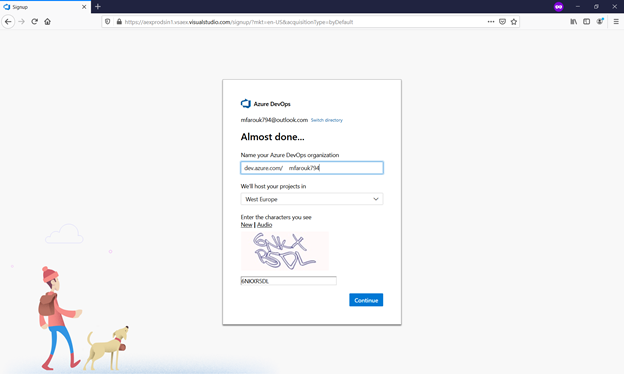Click the Continue button
Image resolution: width=624 pixels, height=374 pixels.
(x=366, y=300)
